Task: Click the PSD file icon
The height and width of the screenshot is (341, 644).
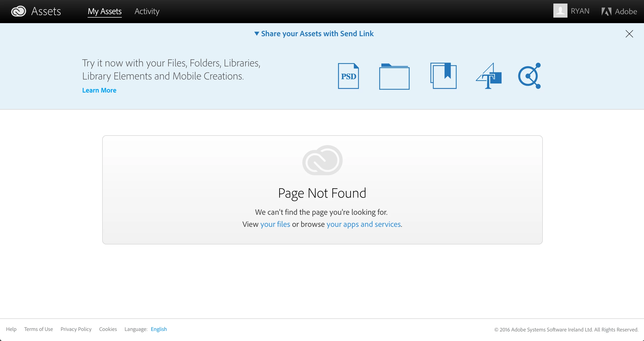Action: (348, 76)
